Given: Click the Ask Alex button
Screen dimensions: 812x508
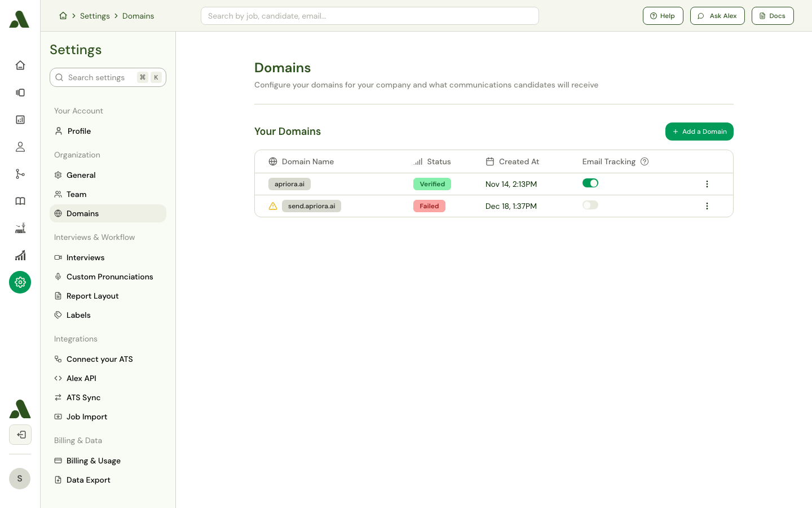Looking at the screenshot, I should click(717, 16).
